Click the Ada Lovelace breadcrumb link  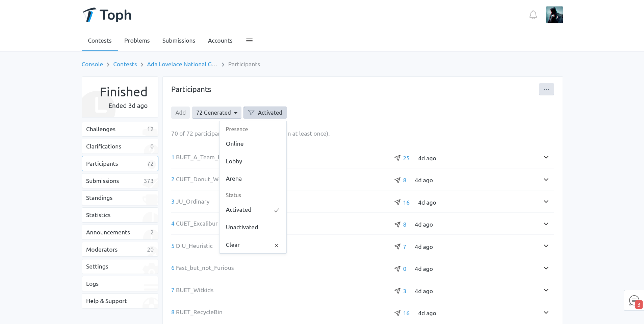pos(182,64)
